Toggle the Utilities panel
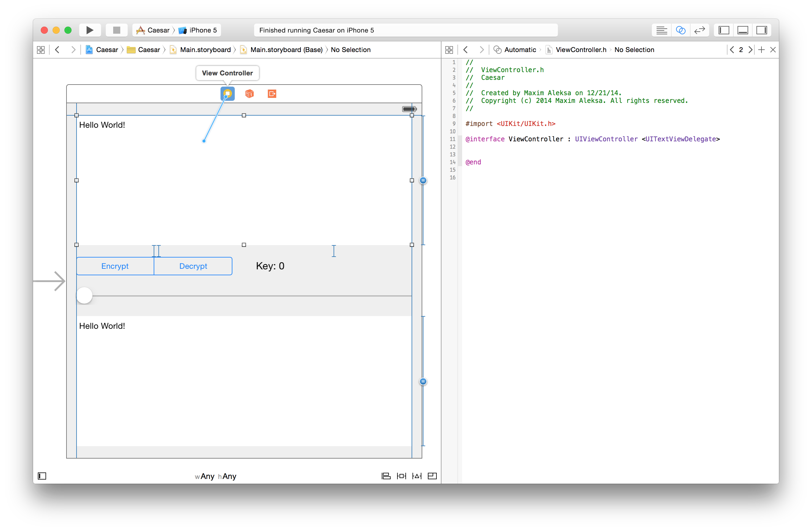812x531 pixels. (x=762, y=30)
